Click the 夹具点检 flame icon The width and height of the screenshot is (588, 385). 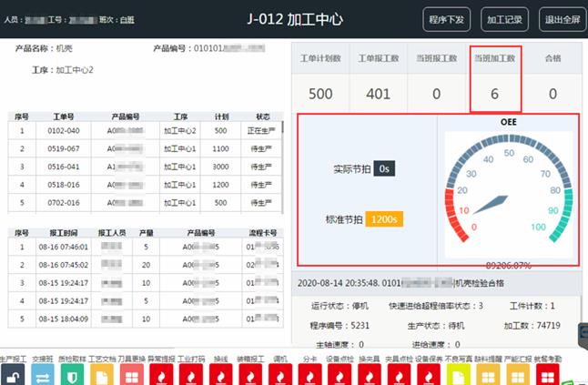[x=399, y=375]
